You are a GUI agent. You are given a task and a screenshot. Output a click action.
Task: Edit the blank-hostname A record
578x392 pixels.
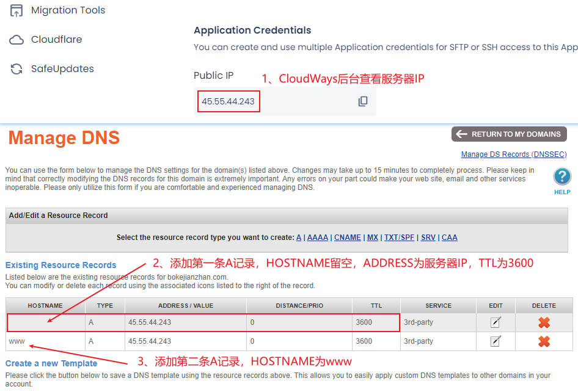[496, 322]
